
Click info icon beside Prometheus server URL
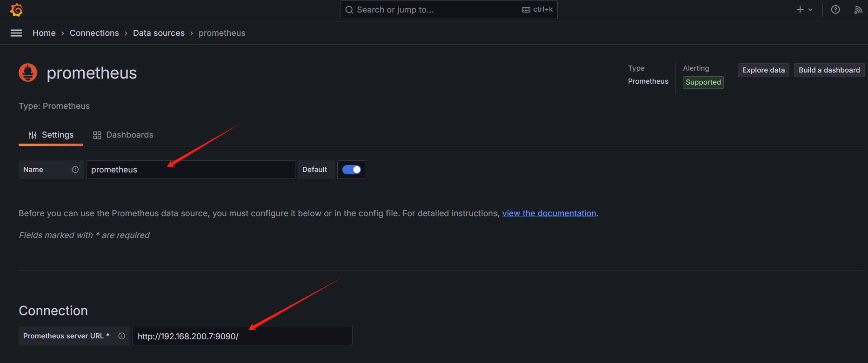click(122, 336)
